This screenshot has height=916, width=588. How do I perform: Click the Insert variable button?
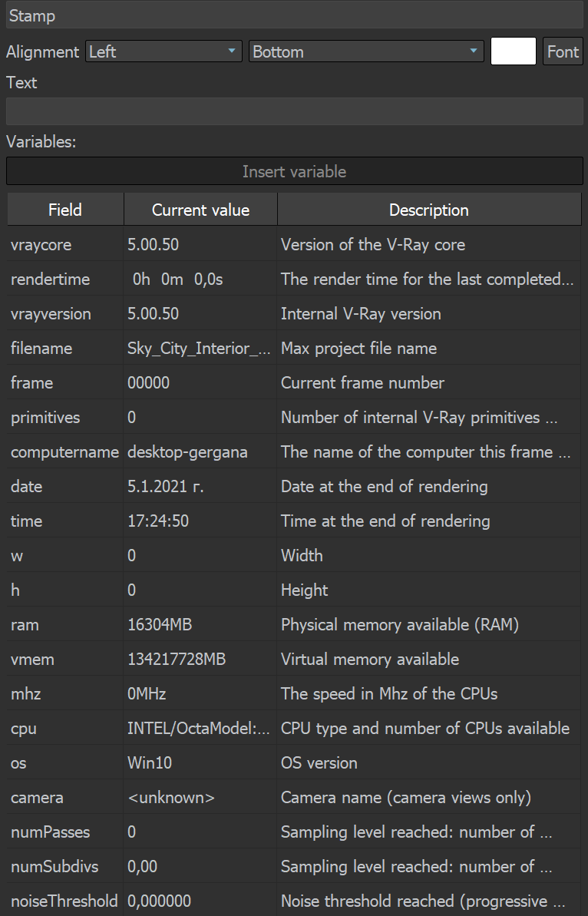pos(294,170)
